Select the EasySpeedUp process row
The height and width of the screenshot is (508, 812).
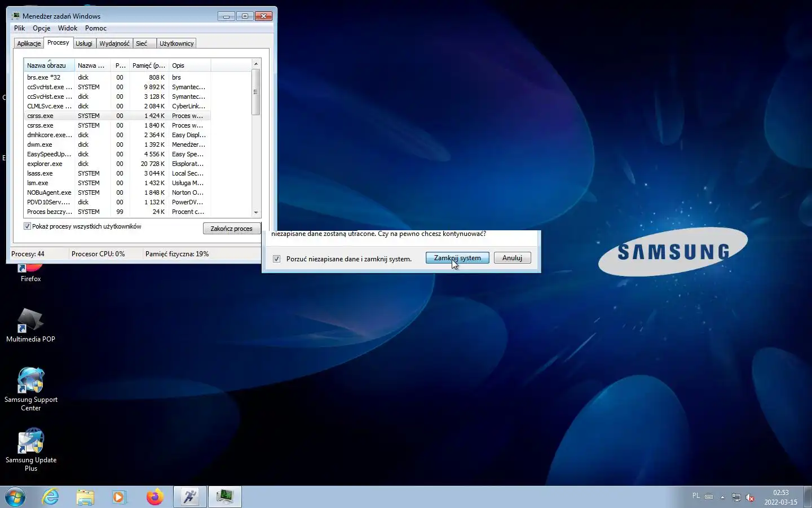(117, 154)
